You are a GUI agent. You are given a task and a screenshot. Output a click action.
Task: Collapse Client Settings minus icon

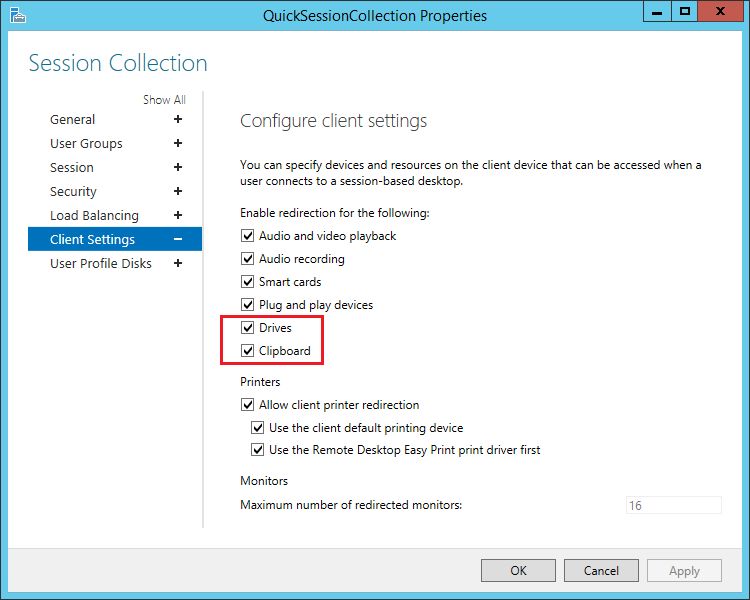pyautogui.click(x=178, y=239)
